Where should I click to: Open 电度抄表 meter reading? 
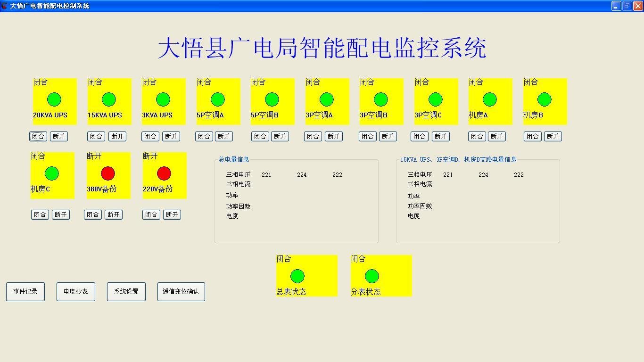click(x=76, y=292)
